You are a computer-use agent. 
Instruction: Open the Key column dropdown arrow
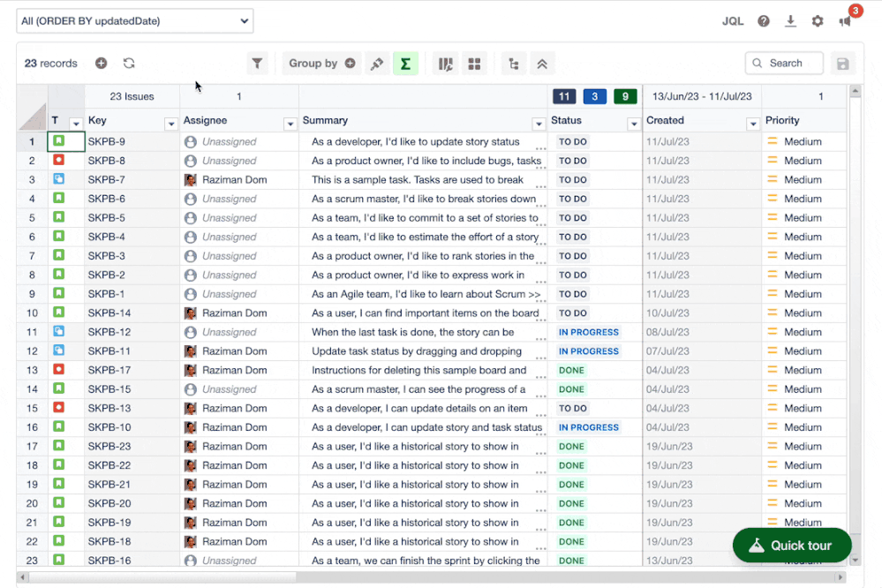pos(171,124)
